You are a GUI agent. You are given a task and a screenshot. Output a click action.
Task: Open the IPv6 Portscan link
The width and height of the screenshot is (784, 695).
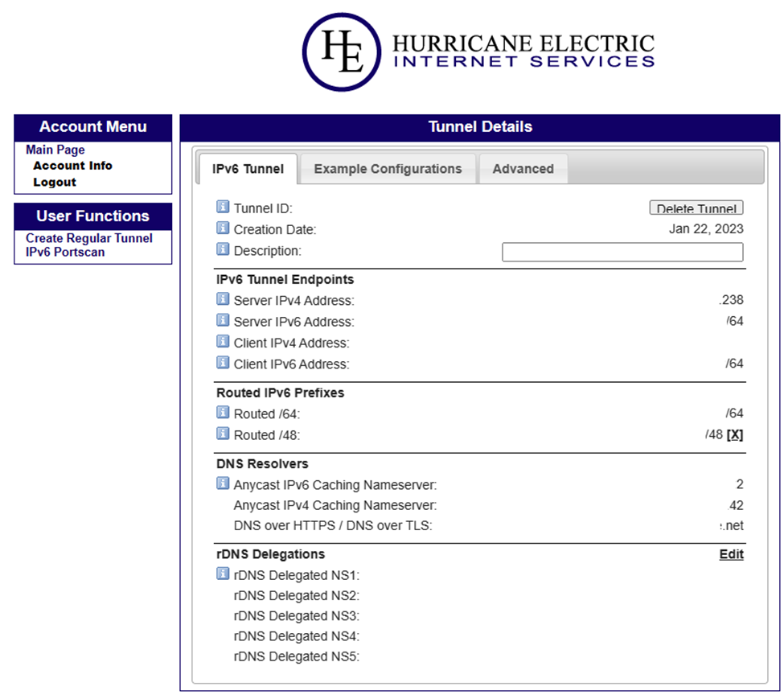coord(65,253)
